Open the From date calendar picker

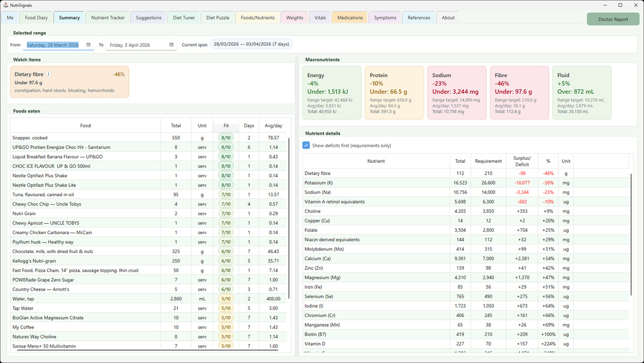[x=89, y=44]
